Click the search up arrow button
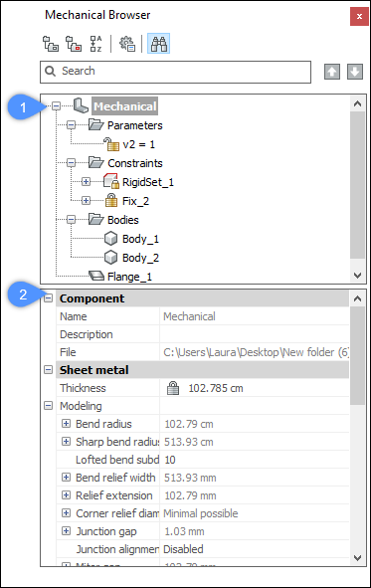Viewport: 371px width, 588px height. click(332, 72)
